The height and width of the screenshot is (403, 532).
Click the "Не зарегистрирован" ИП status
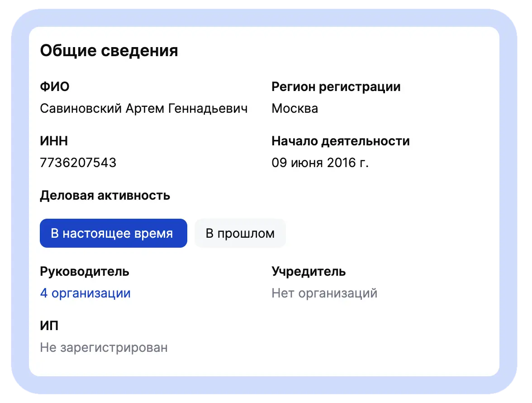coord(104,347)
